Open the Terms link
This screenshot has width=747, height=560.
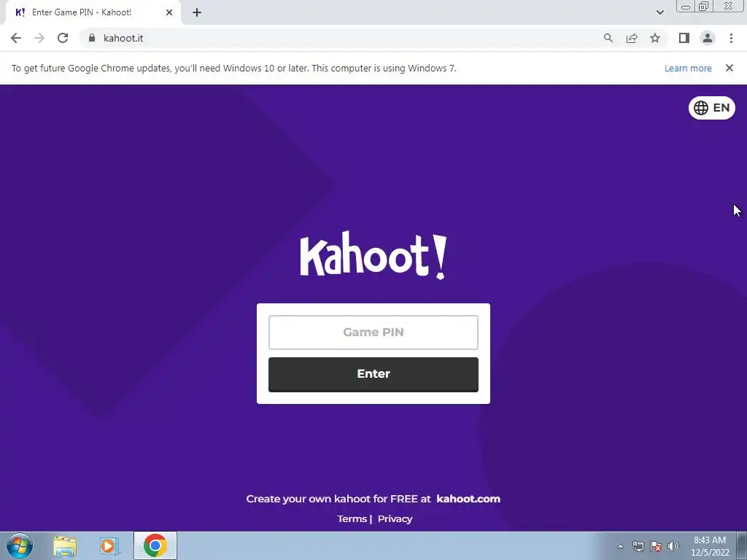pos(352,518)
